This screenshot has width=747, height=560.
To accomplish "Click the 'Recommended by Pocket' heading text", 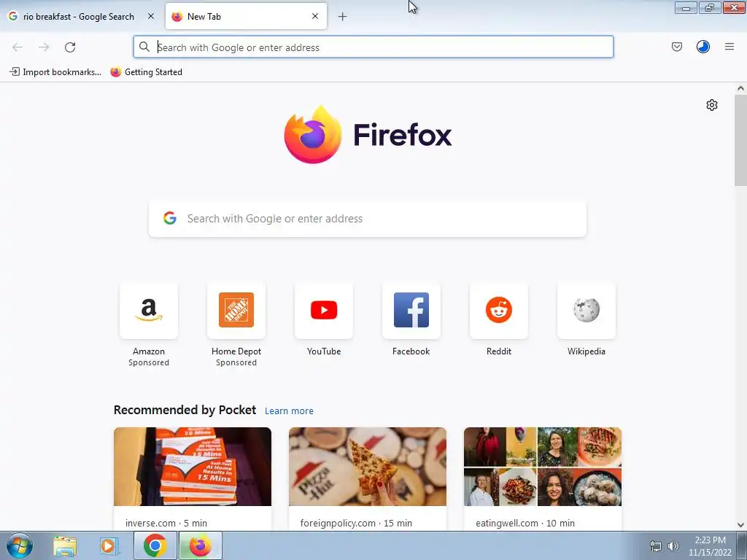I will pos(185,410).
